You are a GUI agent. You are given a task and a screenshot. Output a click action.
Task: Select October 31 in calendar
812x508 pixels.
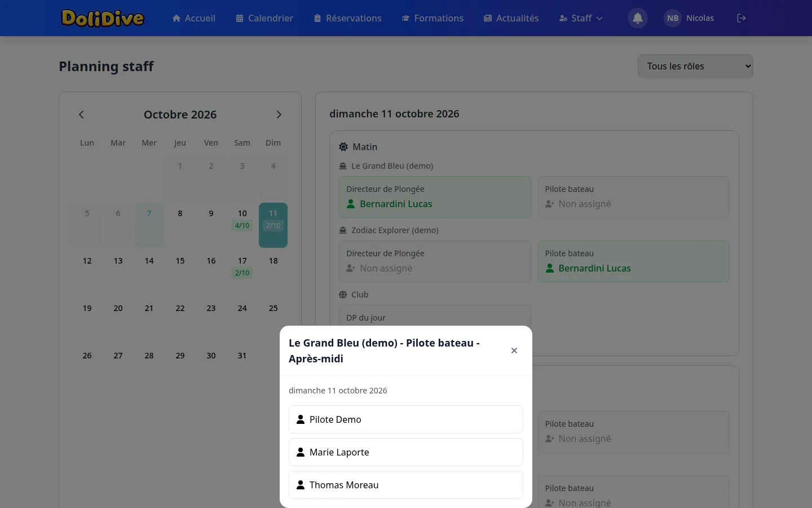[242, 367]
